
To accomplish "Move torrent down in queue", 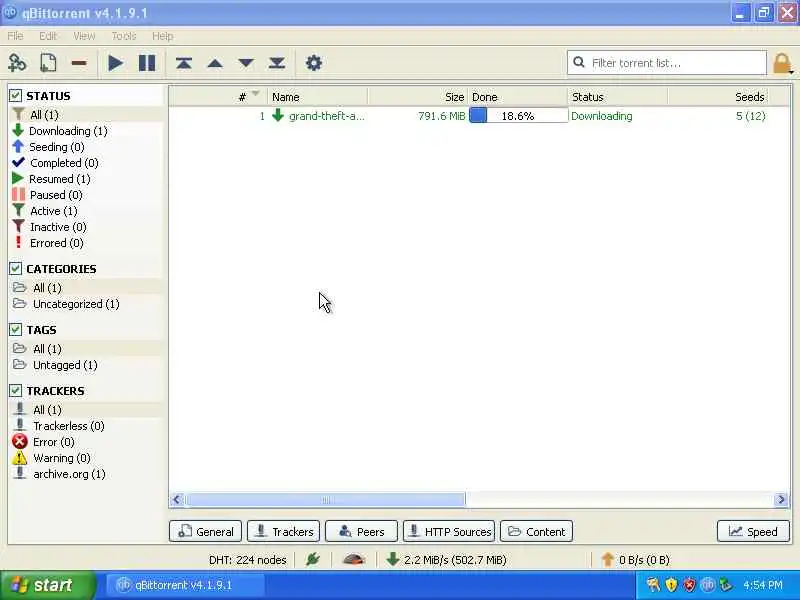I will pos(246,63).
